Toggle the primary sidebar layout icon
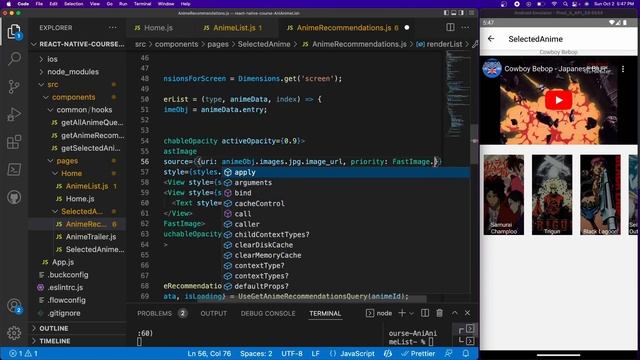 pyautogui.click(x=446, y=13)
